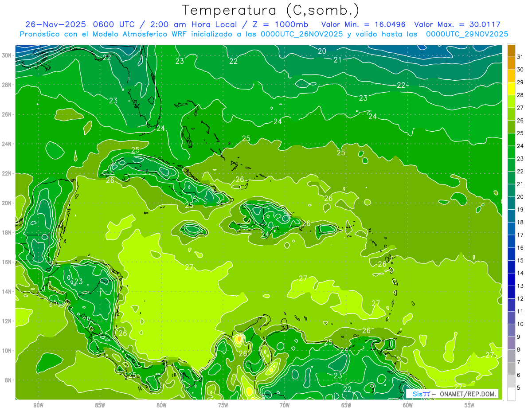Click the "Valor Min. = 16.0496" text
This screenshot has height=411, width=532.
(364, 24)
